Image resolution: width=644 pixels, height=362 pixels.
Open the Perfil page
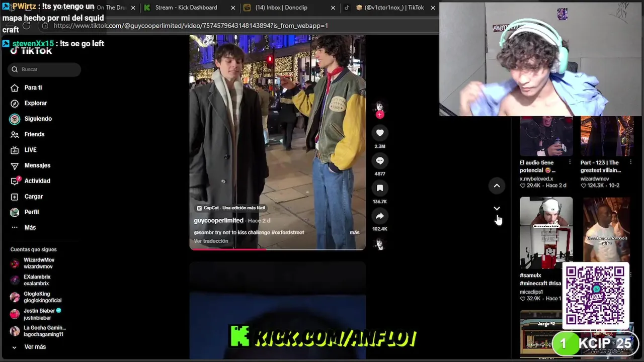point(25,212)
